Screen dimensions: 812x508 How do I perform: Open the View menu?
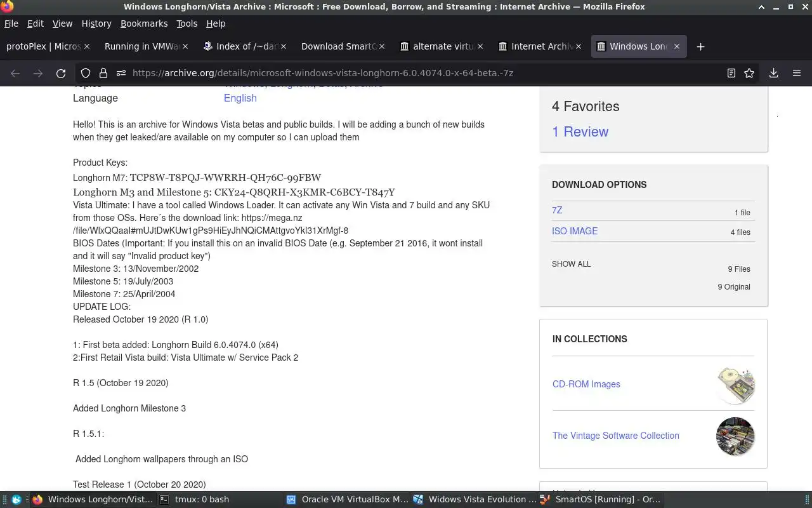(x=62, y=23)
